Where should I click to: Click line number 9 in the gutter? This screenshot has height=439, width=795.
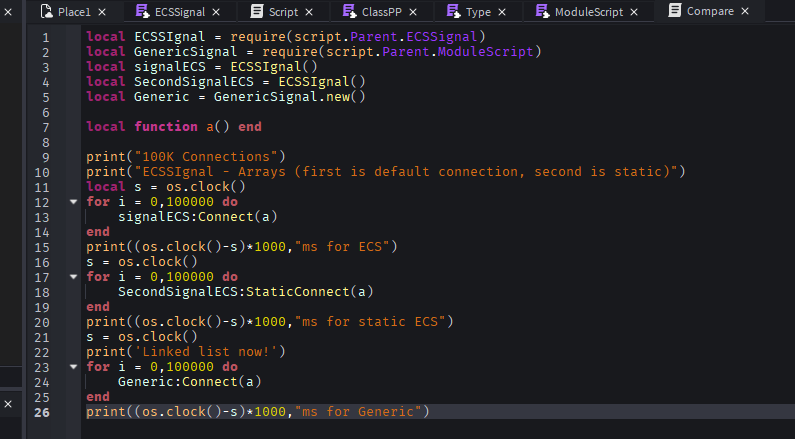pos(46,157)
